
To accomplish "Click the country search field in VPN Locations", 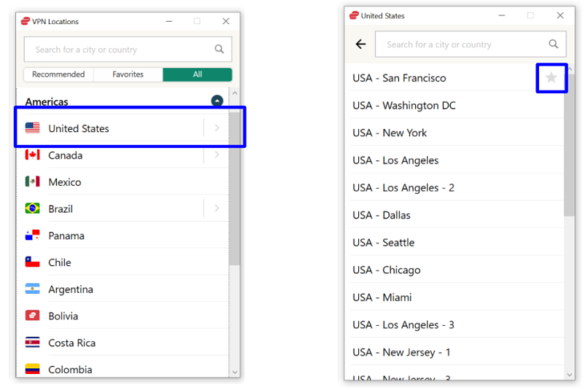I will tap(120, 50).
